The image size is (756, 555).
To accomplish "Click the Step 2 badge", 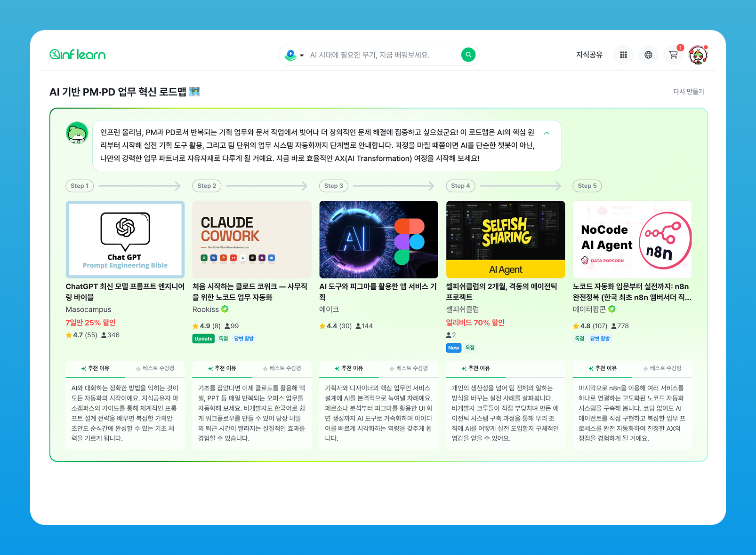I will click(x=207, y=186).
